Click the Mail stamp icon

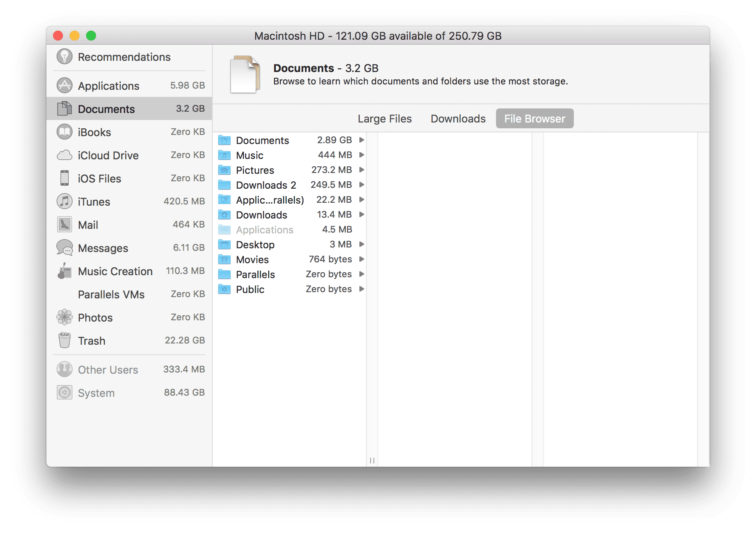64,224
